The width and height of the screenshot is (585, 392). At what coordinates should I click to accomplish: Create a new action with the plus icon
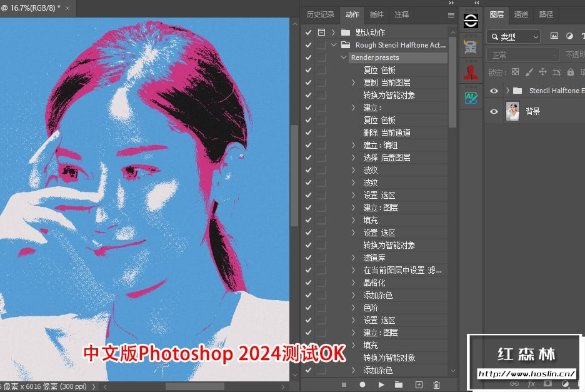[419, 384]
